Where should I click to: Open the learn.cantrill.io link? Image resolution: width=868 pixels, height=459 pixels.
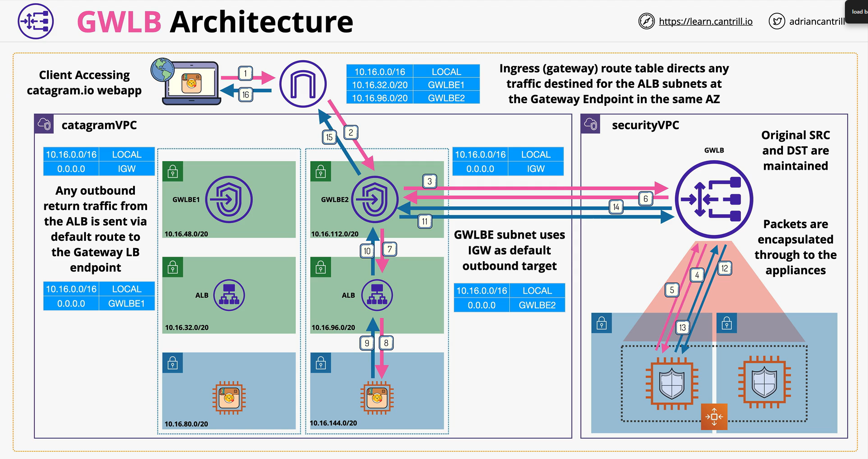click(706, 21)
